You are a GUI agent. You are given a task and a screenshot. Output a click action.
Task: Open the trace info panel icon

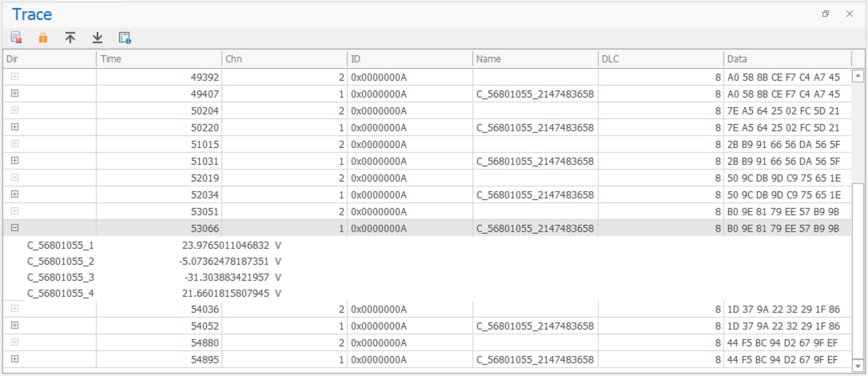(125, 37)
